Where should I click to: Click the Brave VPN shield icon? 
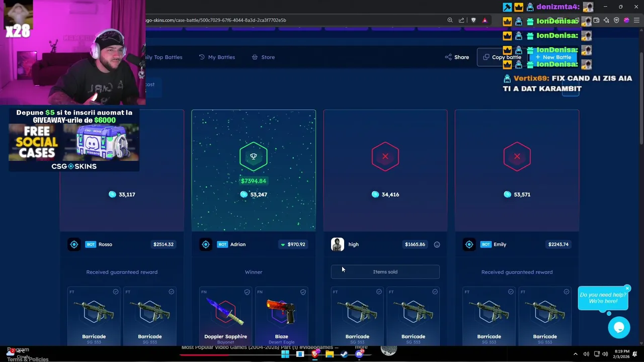coord(616,20)
